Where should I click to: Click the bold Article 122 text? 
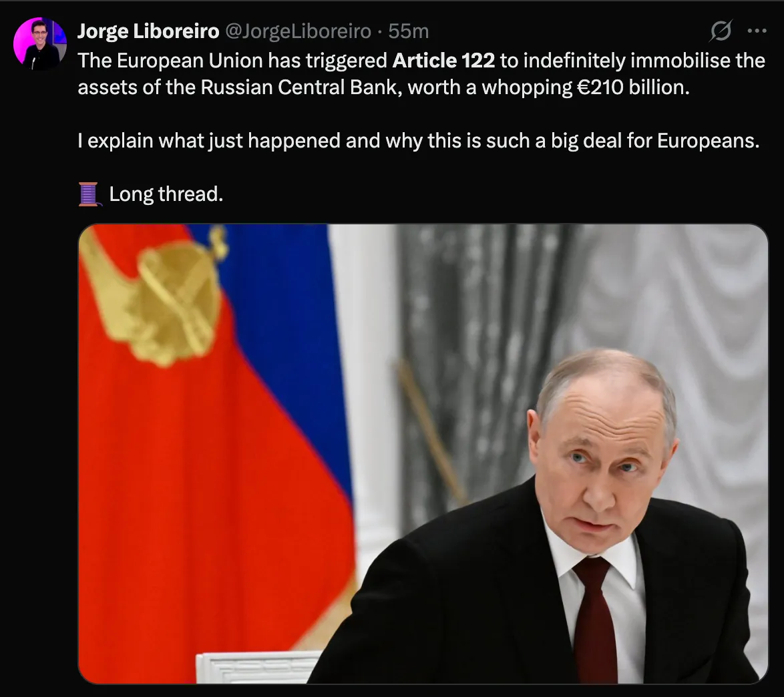pos(443,61)
